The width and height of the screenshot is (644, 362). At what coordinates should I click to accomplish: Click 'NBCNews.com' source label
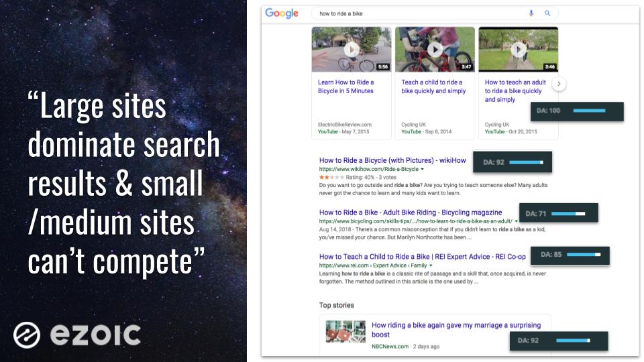tap(390, 347)
